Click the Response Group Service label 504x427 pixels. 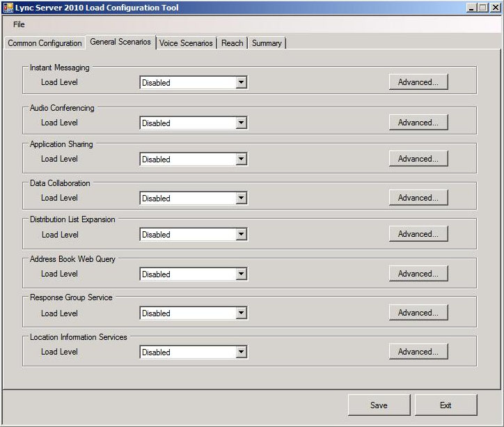click(71, 297)
